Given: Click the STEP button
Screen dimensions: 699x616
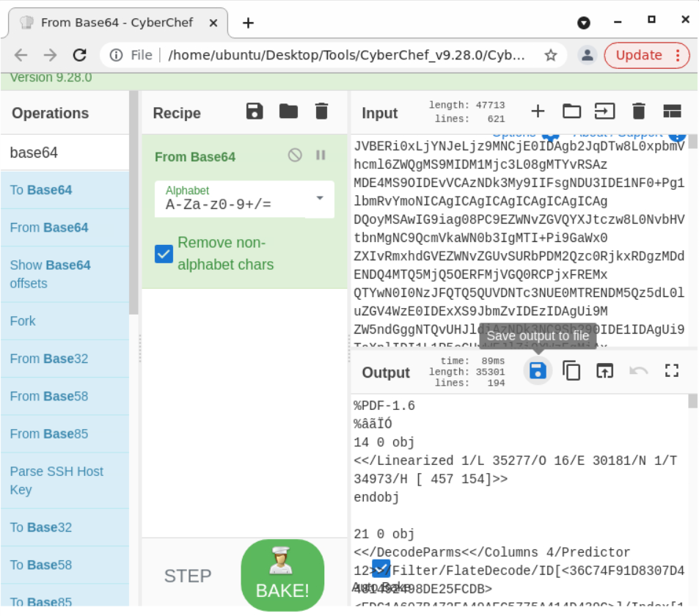Looking at the screenshot, I should coord(188,576).
